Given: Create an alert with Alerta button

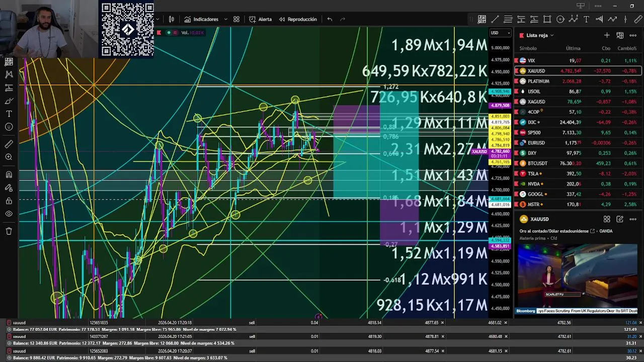Looking at the screenshot, I should click(260, 19).
